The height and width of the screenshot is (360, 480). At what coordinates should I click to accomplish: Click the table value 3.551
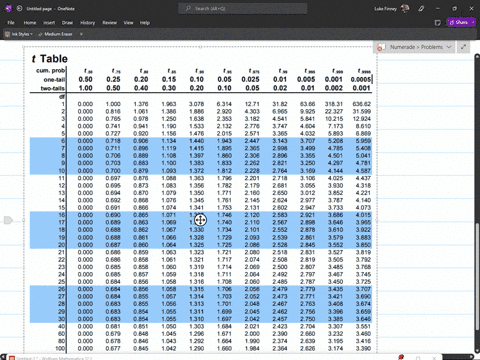click(x=363, y=326)
